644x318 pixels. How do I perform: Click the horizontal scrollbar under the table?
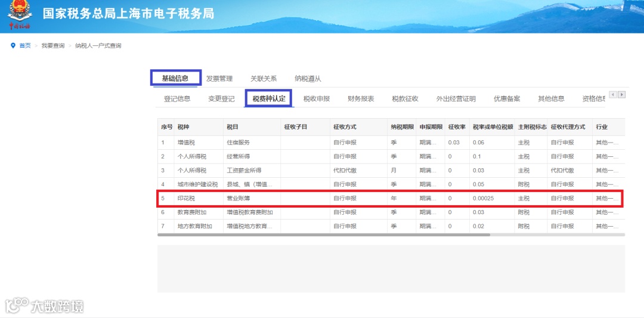[324, 234]
